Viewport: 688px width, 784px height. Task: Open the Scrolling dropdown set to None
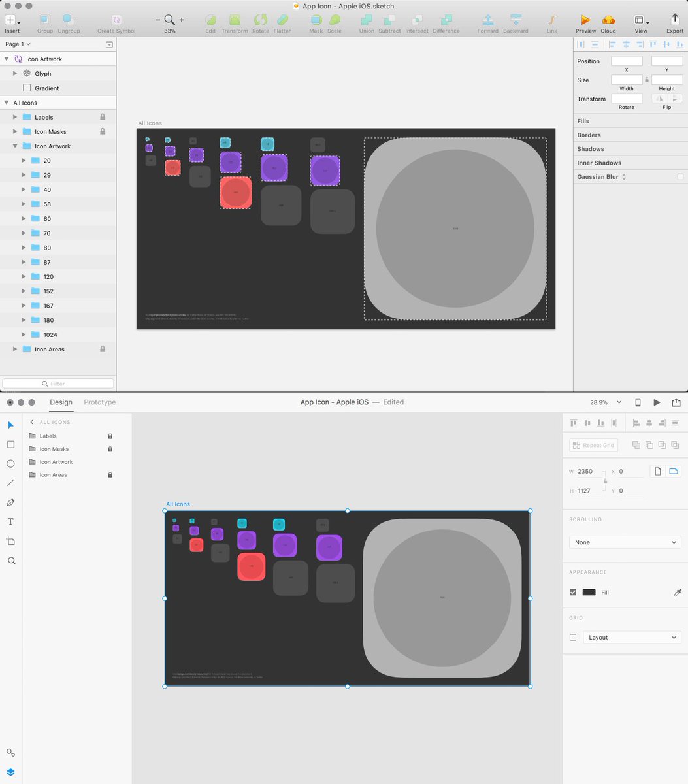[x=625, y=542]
